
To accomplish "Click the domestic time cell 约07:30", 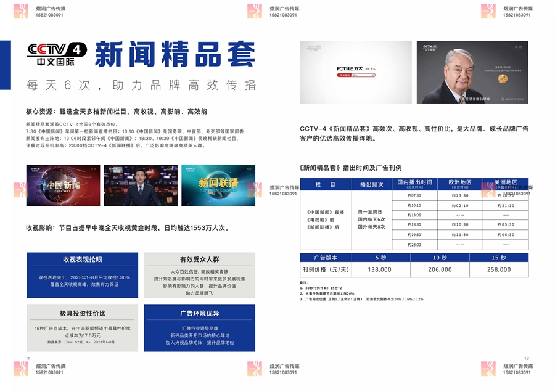I will (414, 195).
